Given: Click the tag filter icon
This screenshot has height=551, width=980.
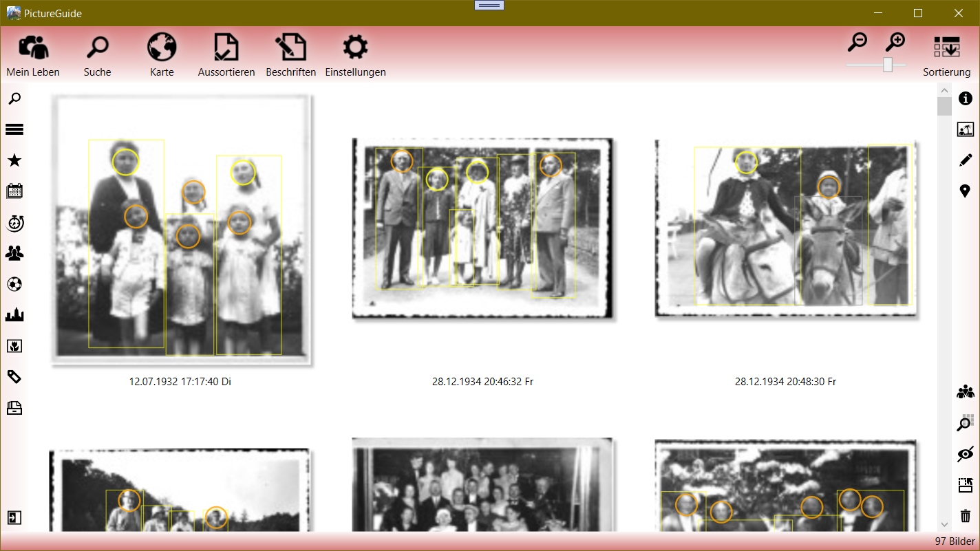Looking at the screenshot, I should pos(14,377).
